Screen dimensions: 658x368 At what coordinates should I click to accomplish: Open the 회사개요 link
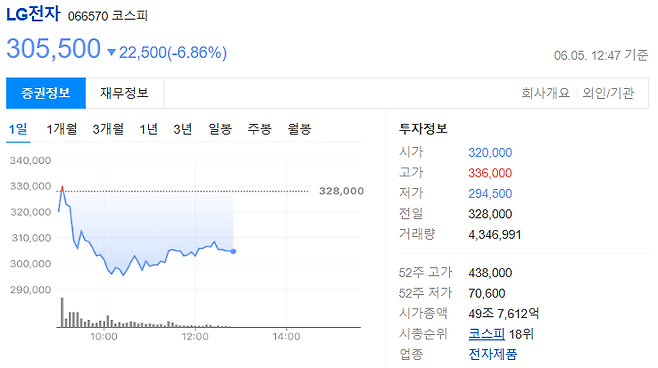coord(546,93)
